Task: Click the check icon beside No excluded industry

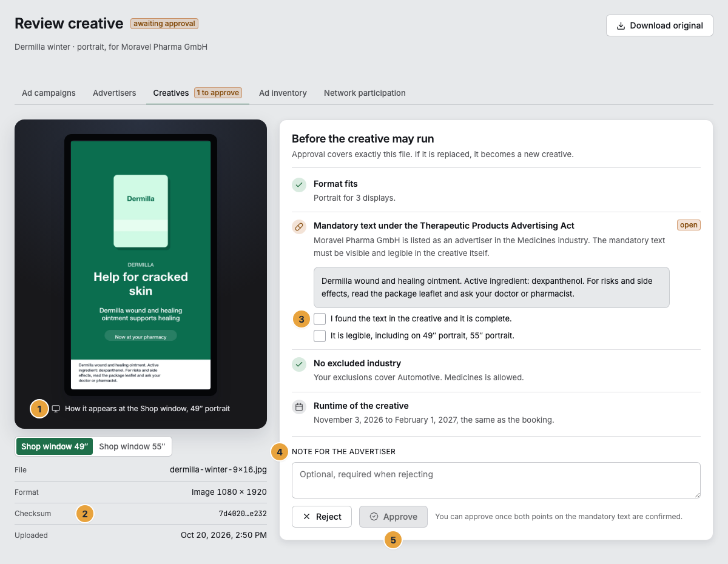Action: coord(299,364)
